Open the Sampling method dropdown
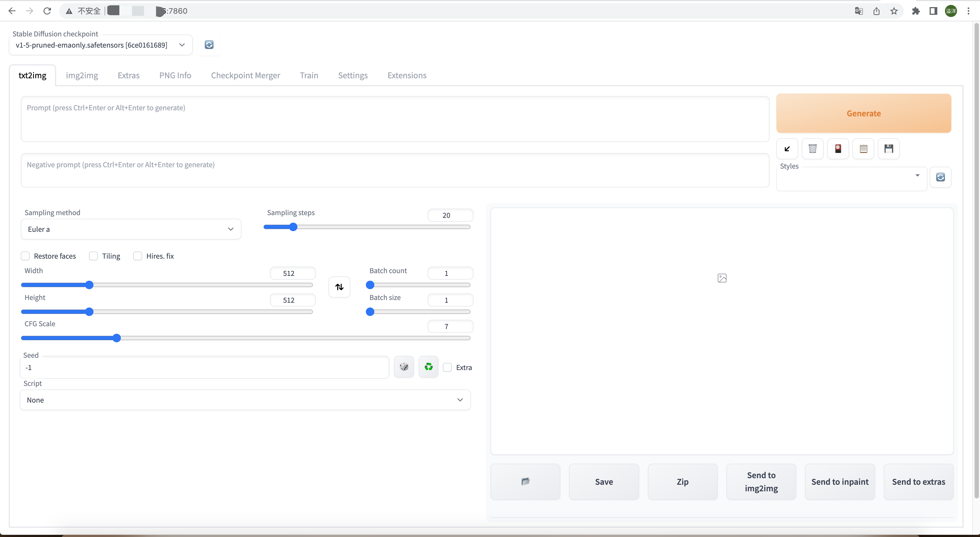The height and width of the screenshot is (537, 980). (x=131, y=229)
